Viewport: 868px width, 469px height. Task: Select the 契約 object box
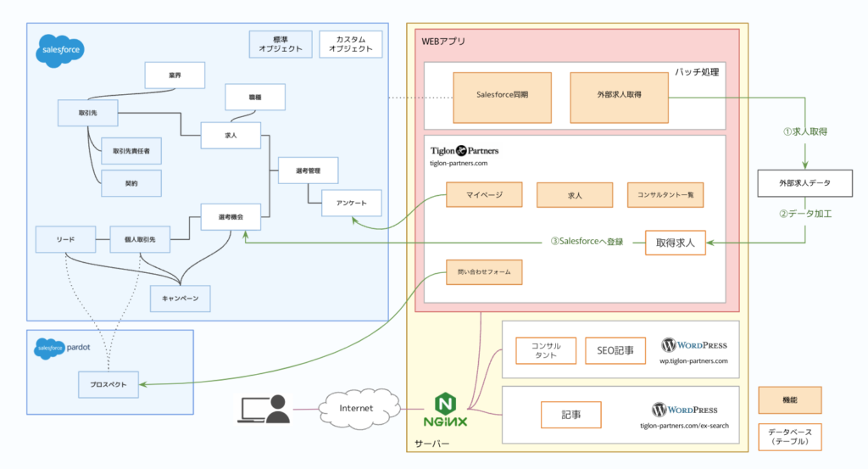pyautogui.click(x=131, y=183)
